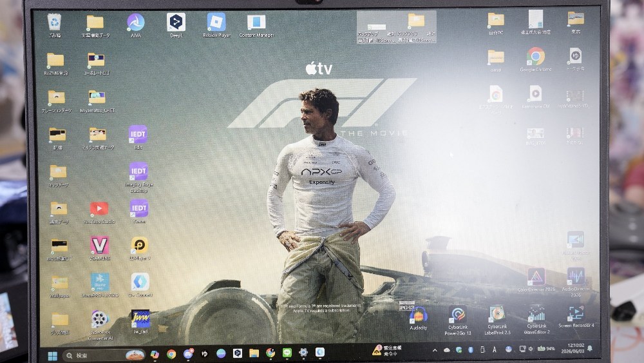Open the volume speaker tray icon

coord(531,349)
